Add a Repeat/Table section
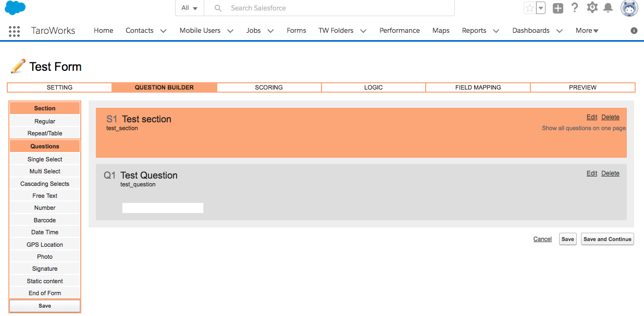Screen dimensions: 644x316 45,133
